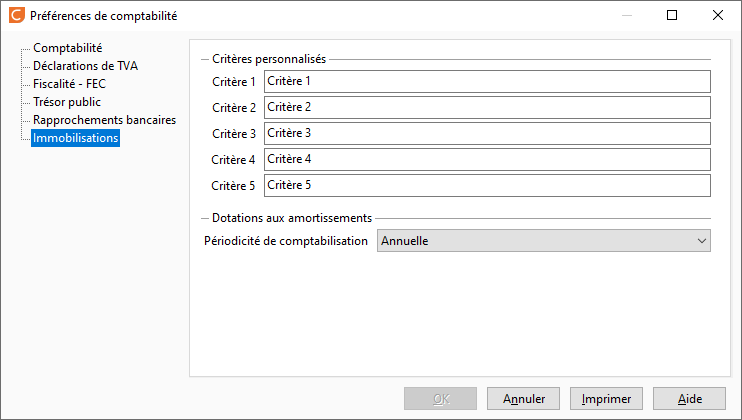The height and width of the screenshot is (420, 742).
Task: Open help with the Aide button
Action: pyautogui.click(x=689, y=399)
